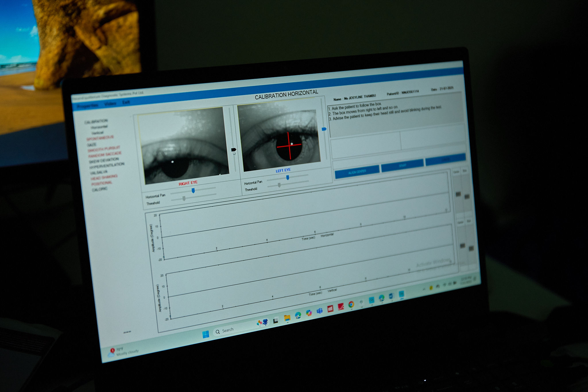Open Microsoft Teams taskbar icon
Screen dimensions: 588x392
320,311
